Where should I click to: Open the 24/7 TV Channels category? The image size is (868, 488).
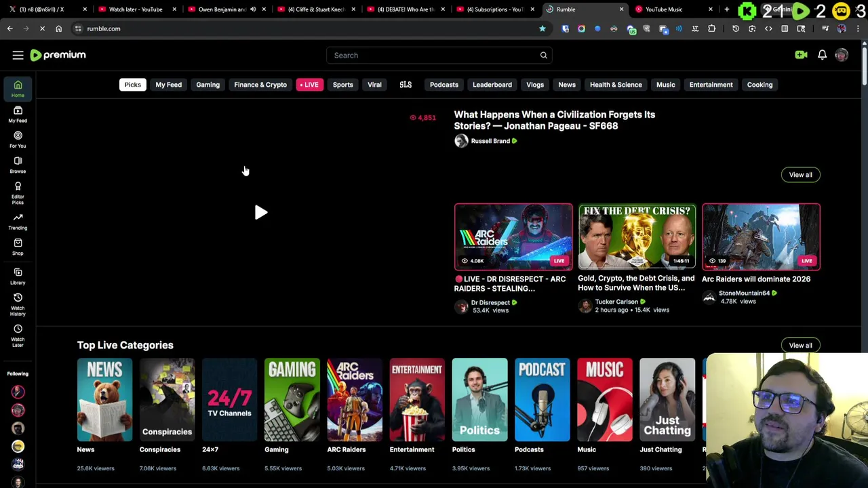pos(229,400)
